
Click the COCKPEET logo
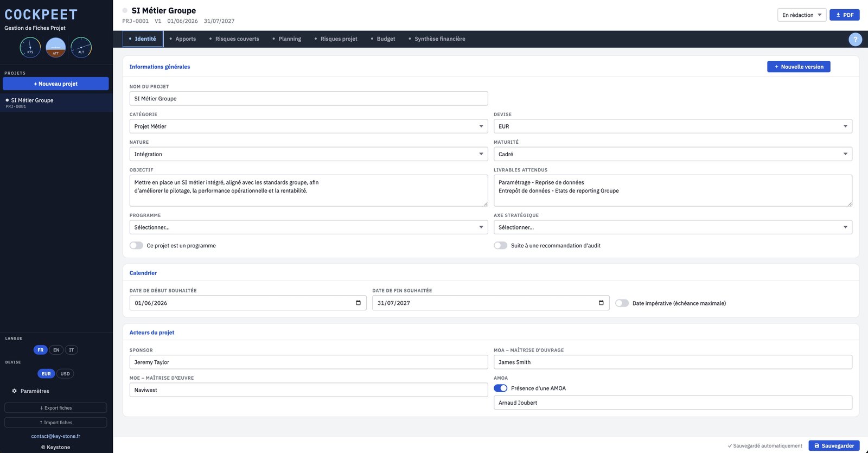(41, 15)
